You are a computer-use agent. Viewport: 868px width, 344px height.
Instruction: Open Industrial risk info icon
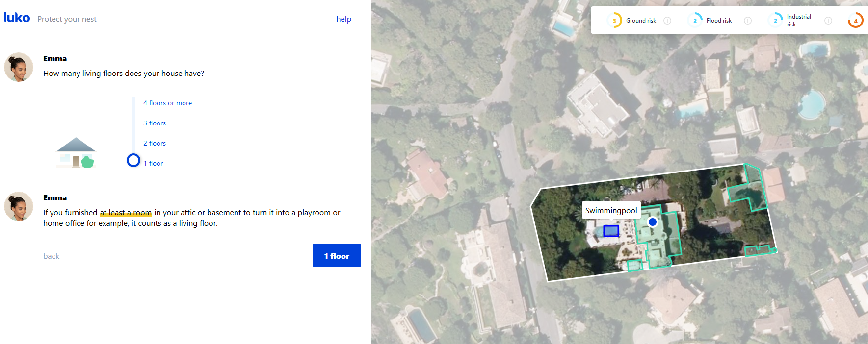(828, 21)
